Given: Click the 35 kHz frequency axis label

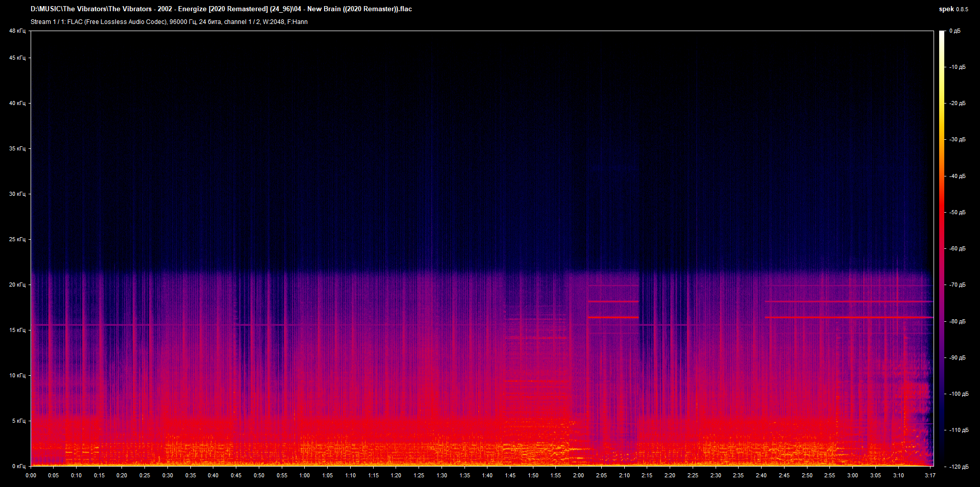Looking at the screenshot, I should coord(17,148).
